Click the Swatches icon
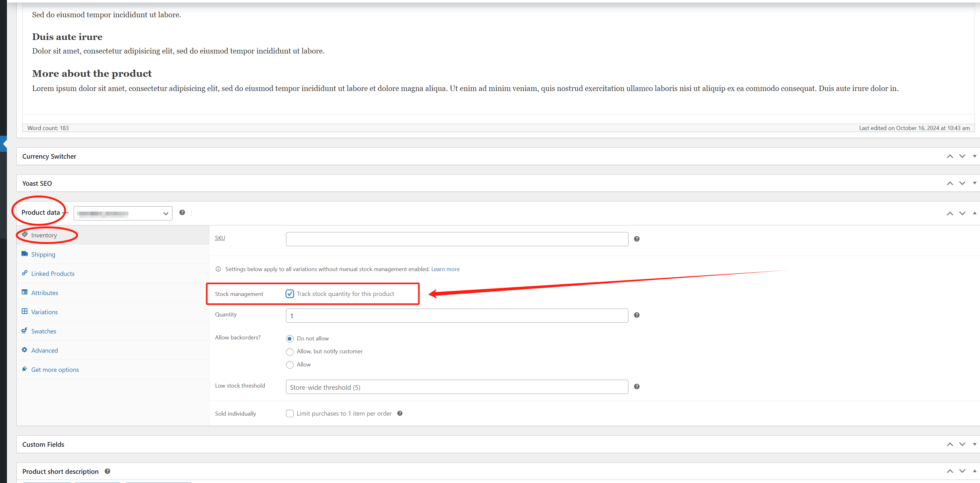This screenshot has width=980, height=483. (24, 331)
